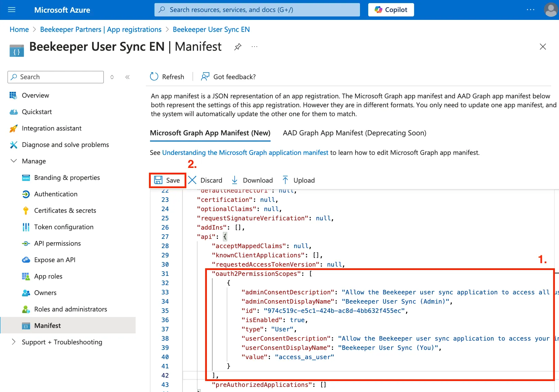559x392 pixels.
Task: Open the header more options ellipsis
Action: pos(531,10)
